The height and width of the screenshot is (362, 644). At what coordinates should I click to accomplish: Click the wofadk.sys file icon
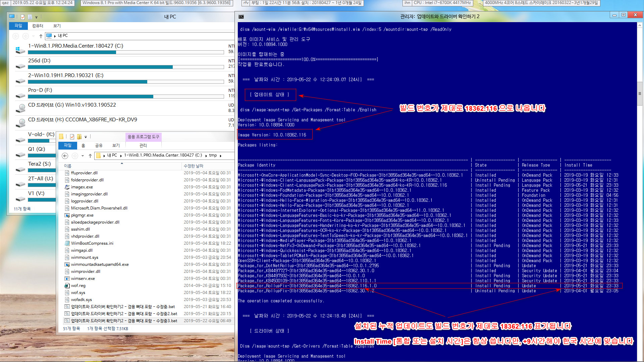(x=67, y=300)
